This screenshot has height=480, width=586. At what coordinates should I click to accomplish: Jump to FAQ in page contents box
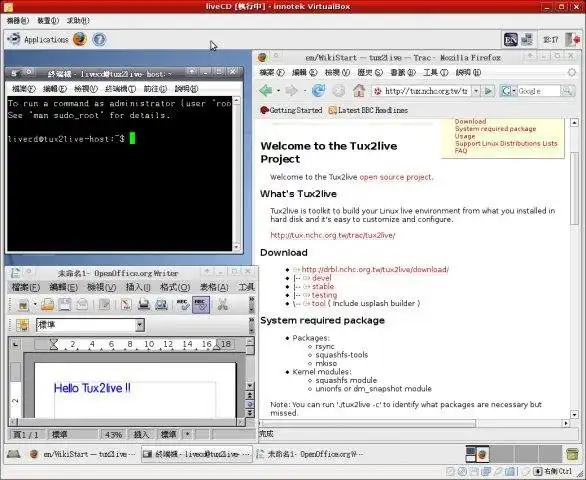pyautogui.click(x=461, y=151)
